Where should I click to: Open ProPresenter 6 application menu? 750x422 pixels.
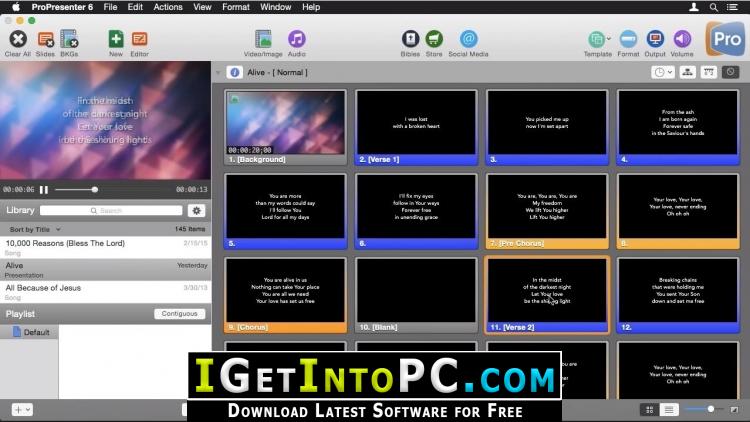tap(62, 7)
